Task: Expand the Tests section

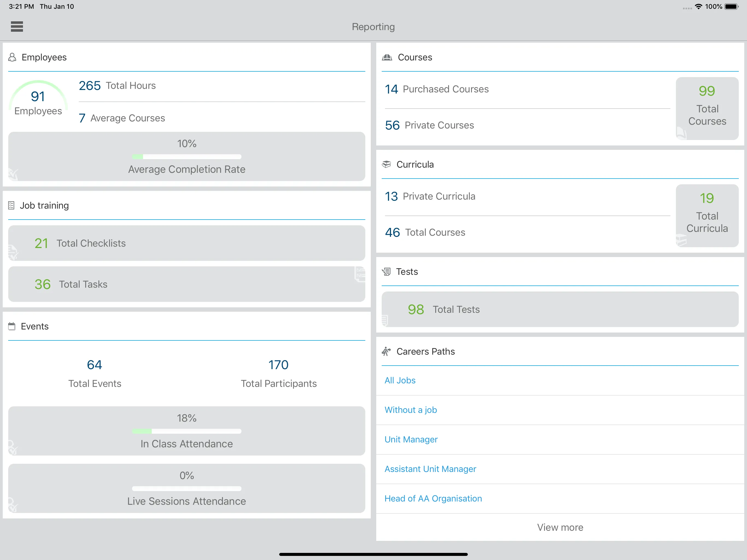Action: (408, 271)
